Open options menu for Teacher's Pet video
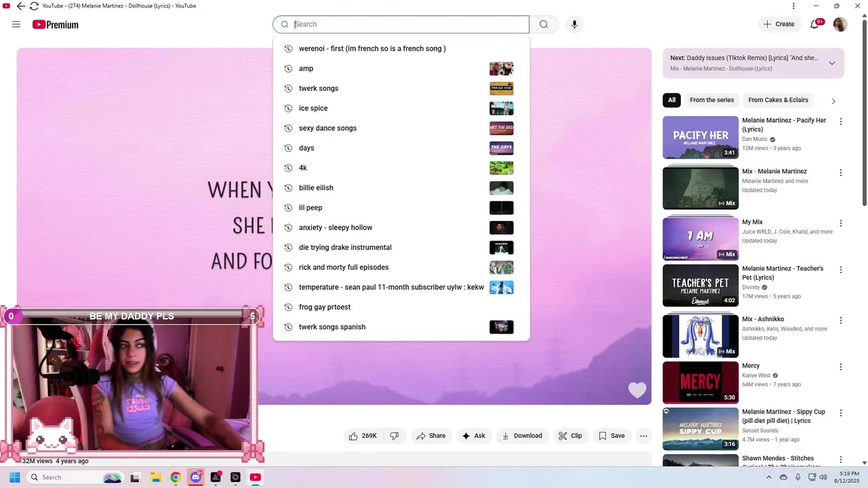This screenshot has height=488, width=868. [x=841, y=270]
